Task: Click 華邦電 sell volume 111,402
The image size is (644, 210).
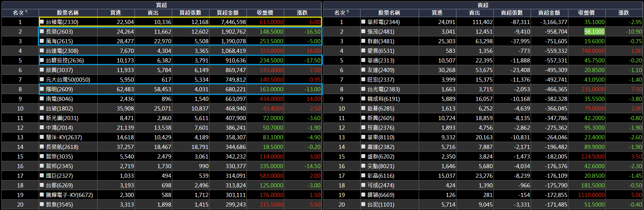Action: pyautogui.click(x=482, y=22)
